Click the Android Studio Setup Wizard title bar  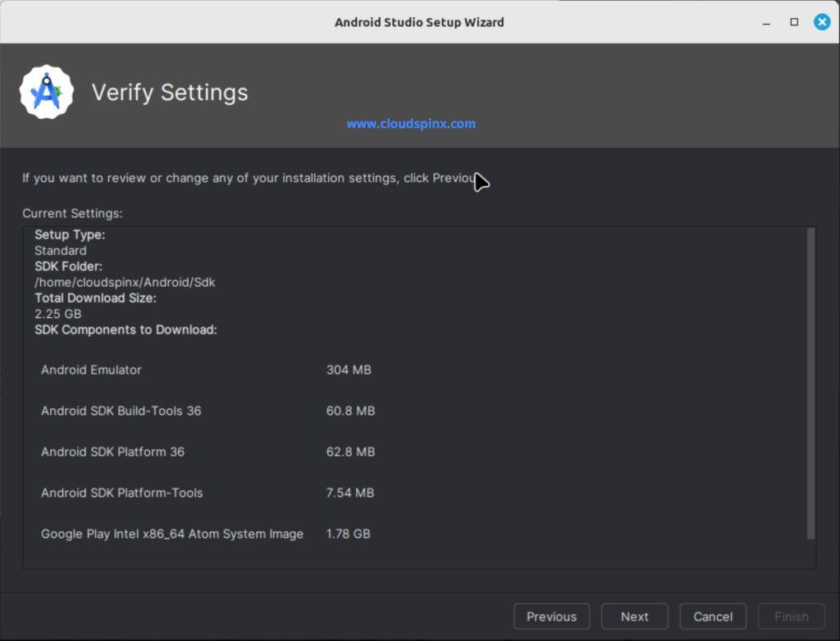coord(419,22)
